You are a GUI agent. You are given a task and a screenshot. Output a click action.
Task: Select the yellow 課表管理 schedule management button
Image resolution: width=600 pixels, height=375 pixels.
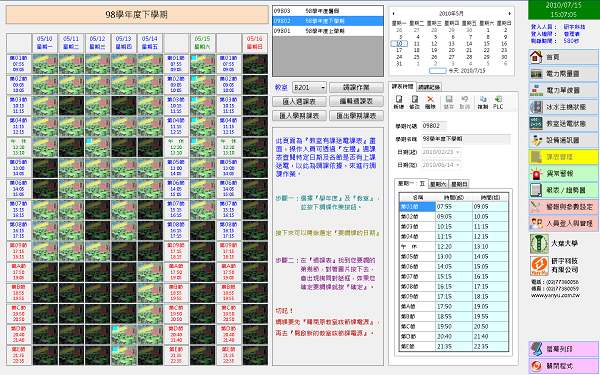coord(563,157)
